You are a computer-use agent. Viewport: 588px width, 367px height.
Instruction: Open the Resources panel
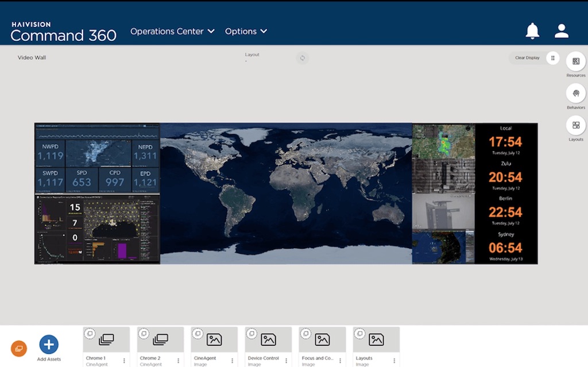(576, 61)
